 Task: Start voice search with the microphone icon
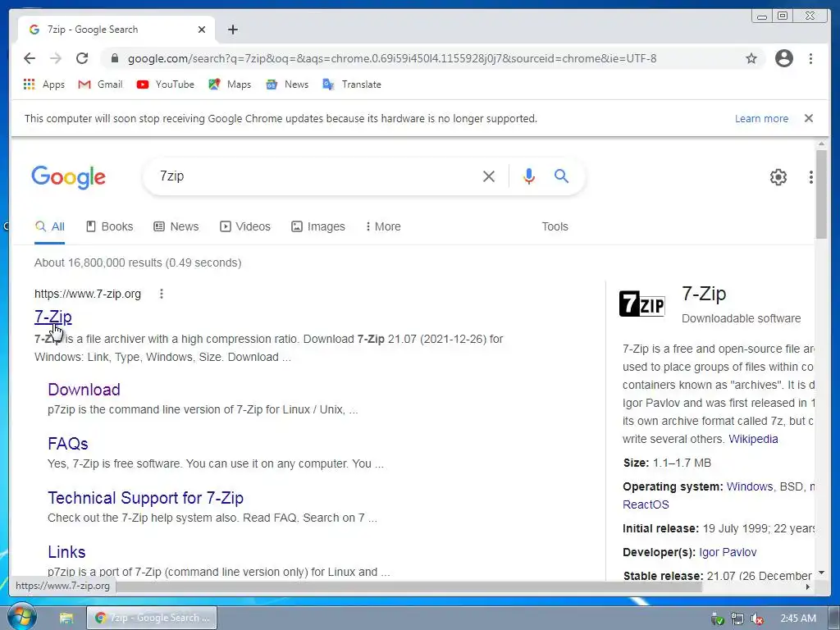pyautogui.click(x=529, y=176)
